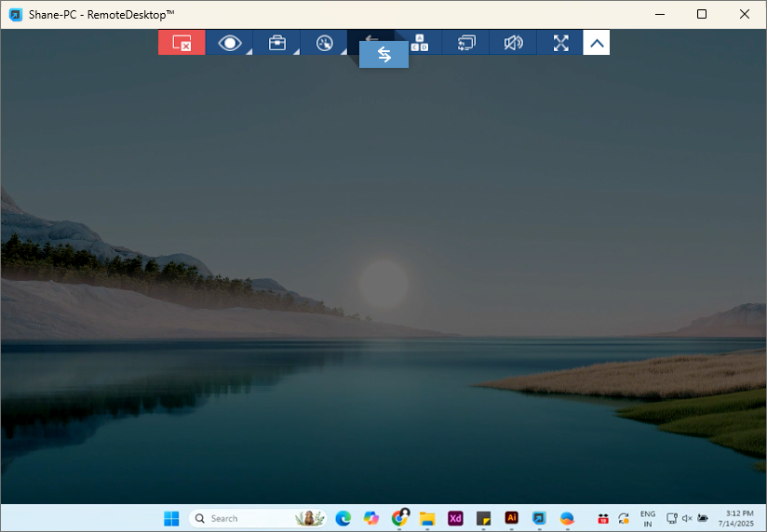Viewport: 767px width, 532px height.
Task: Expand the remote pointer settings menu
Action: (325, 43)
